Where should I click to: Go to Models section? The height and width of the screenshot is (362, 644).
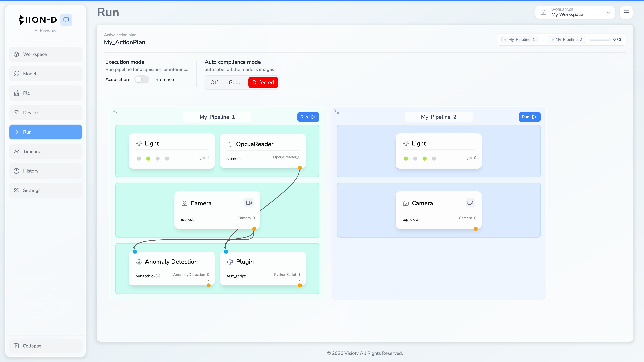tap(46, 74)
